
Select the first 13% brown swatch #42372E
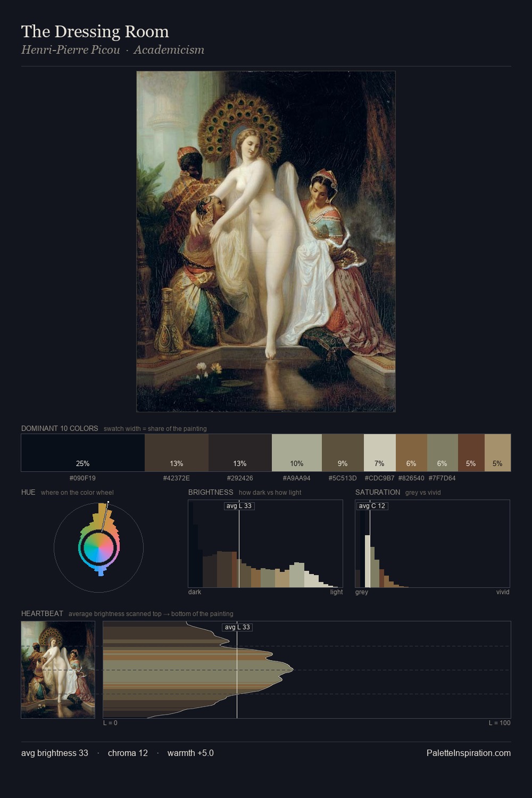coord(177,453)
